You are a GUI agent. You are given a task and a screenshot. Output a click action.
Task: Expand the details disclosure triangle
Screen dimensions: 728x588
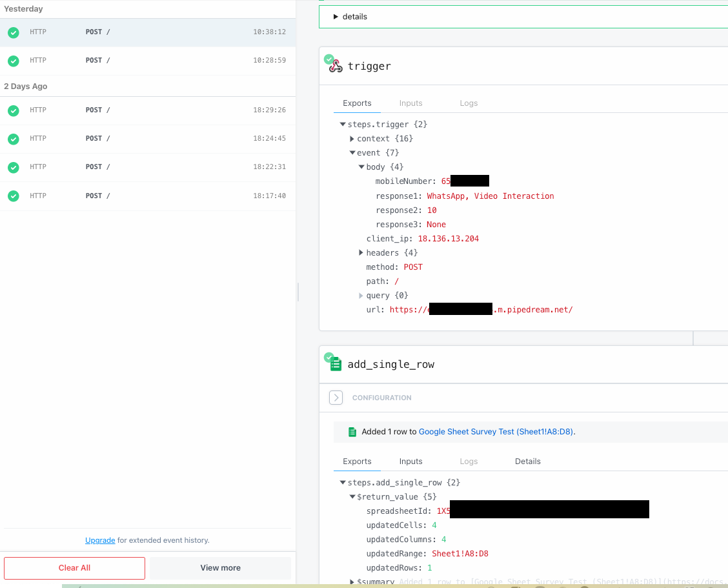tap(336, 17)
